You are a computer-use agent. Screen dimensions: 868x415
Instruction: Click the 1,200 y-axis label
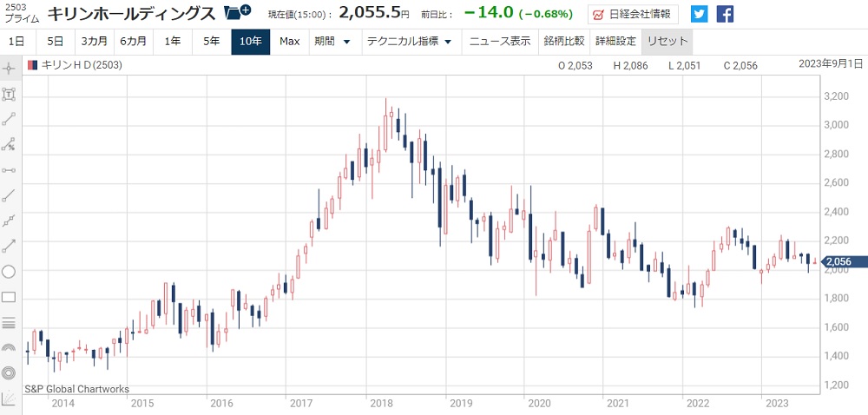(x=837, y=385)
